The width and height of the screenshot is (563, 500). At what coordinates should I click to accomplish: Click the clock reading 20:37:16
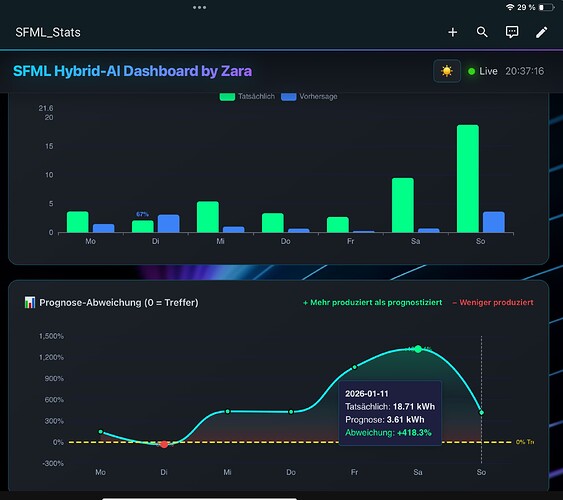tap(525, 71)
